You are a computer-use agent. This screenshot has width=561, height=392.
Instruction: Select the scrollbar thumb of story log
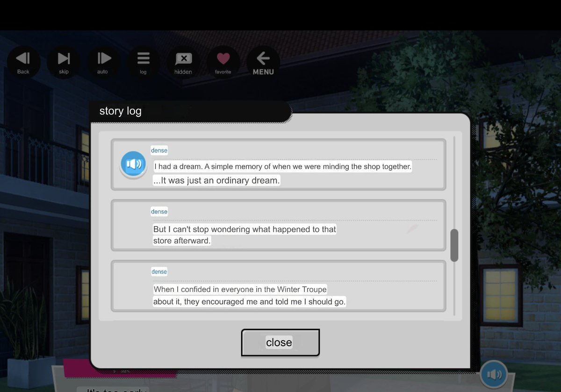[454, 245]
